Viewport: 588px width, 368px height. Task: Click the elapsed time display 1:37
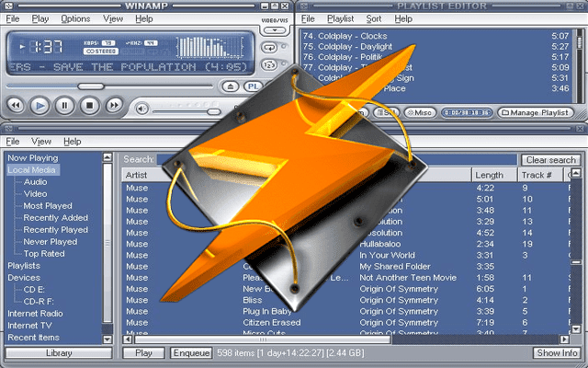[48, 47]
